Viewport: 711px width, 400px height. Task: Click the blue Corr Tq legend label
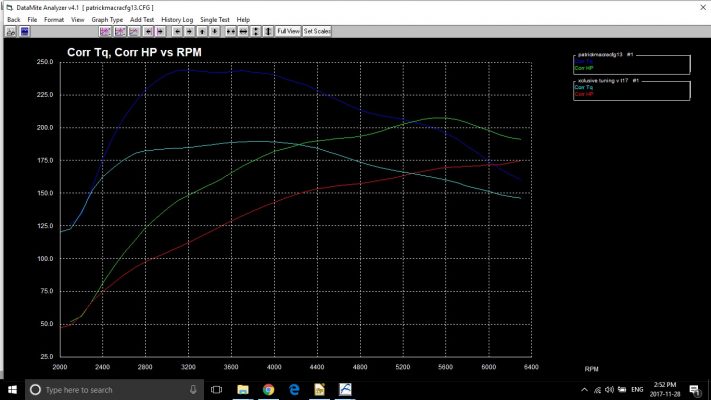point(584,61)
